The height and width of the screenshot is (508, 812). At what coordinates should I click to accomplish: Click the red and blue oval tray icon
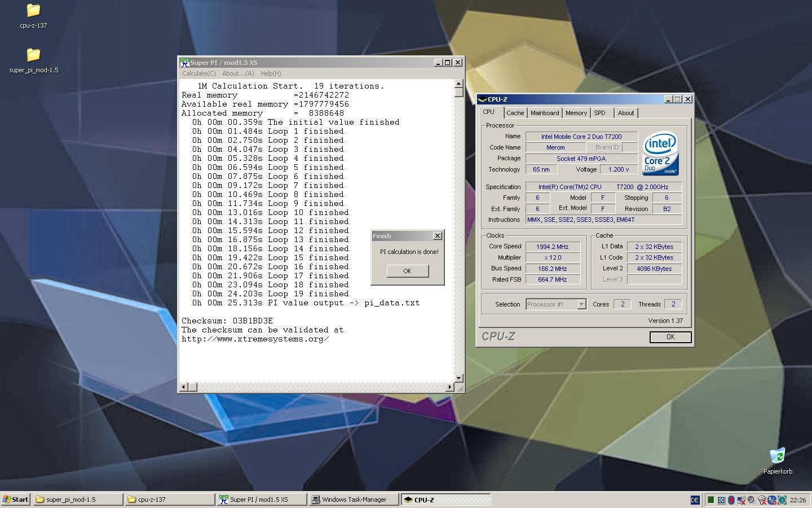click(x=731, y=500)
